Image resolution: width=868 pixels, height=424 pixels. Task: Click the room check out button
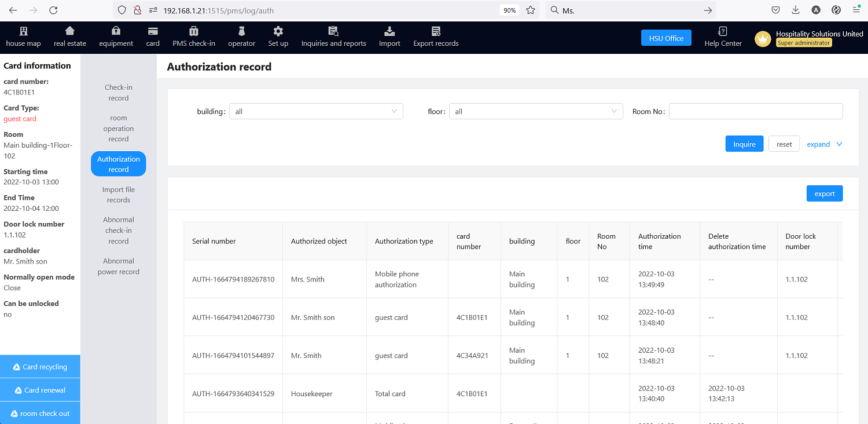40,414
